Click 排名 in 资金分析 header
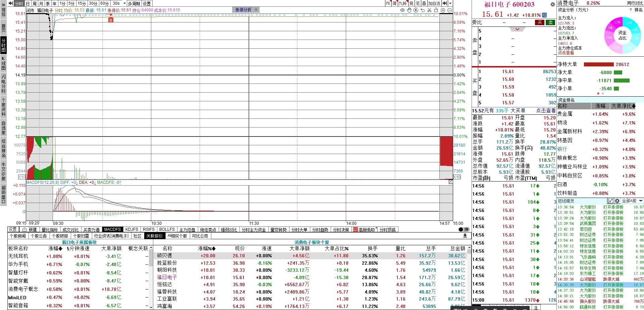644x310 pixels. click(639, 10)
